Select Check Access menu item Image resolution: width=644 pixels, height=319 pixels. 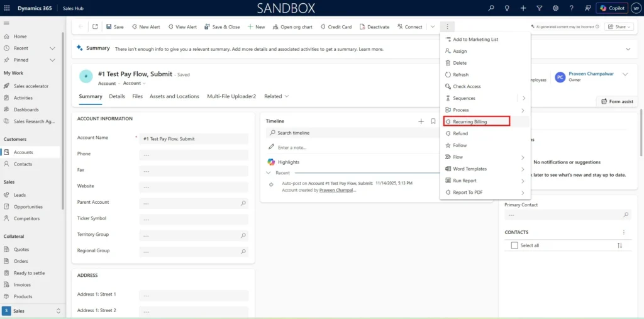pyautogui.click(x=485, y=87)
